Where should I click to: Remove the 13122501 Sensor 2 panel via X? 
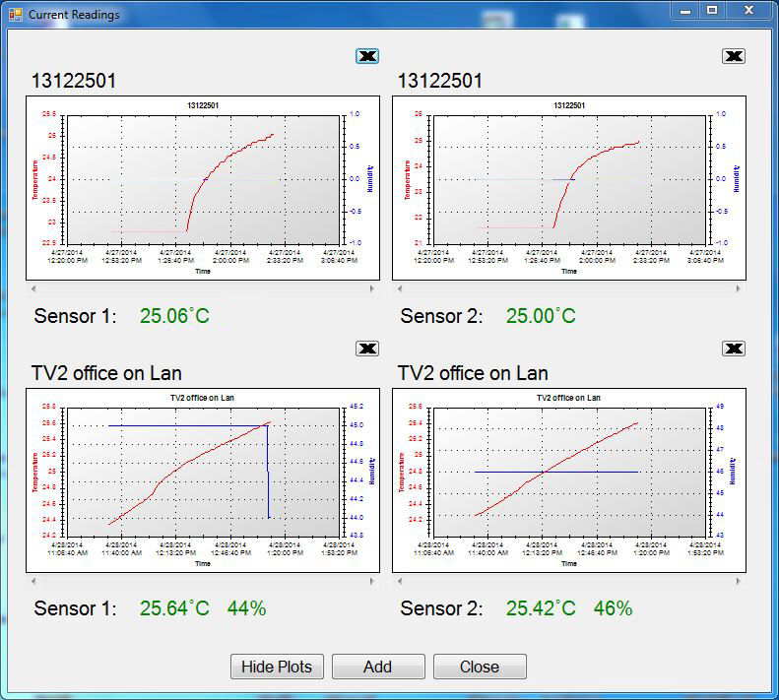pyautogui.click(x=734, y=56)
